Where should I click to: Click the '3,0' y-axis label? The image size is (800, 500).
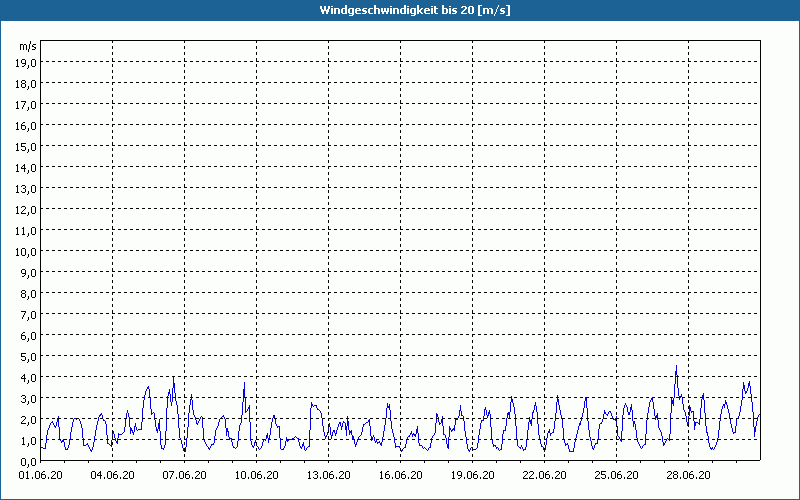[28, 399]
